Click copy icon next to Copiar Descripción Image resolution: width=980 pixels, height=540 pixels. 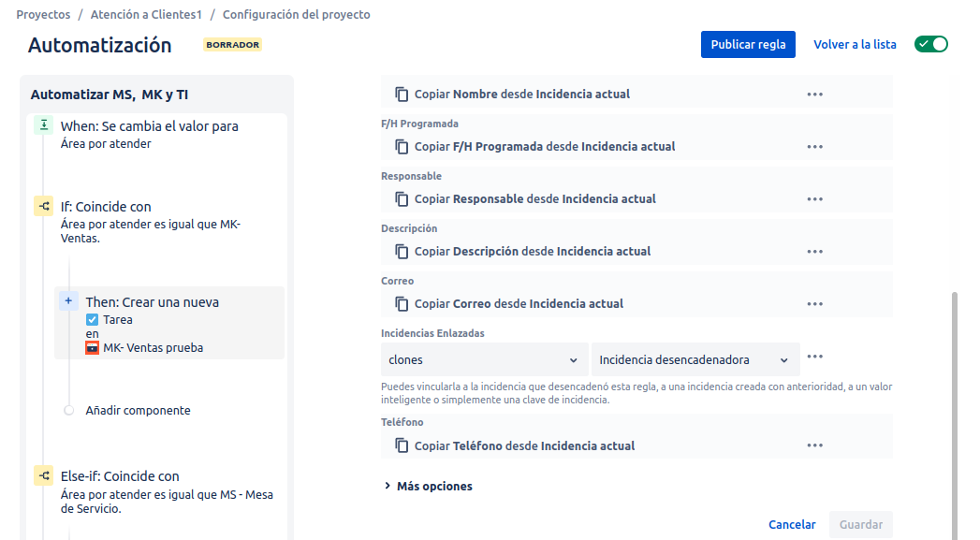pos(402,251)
